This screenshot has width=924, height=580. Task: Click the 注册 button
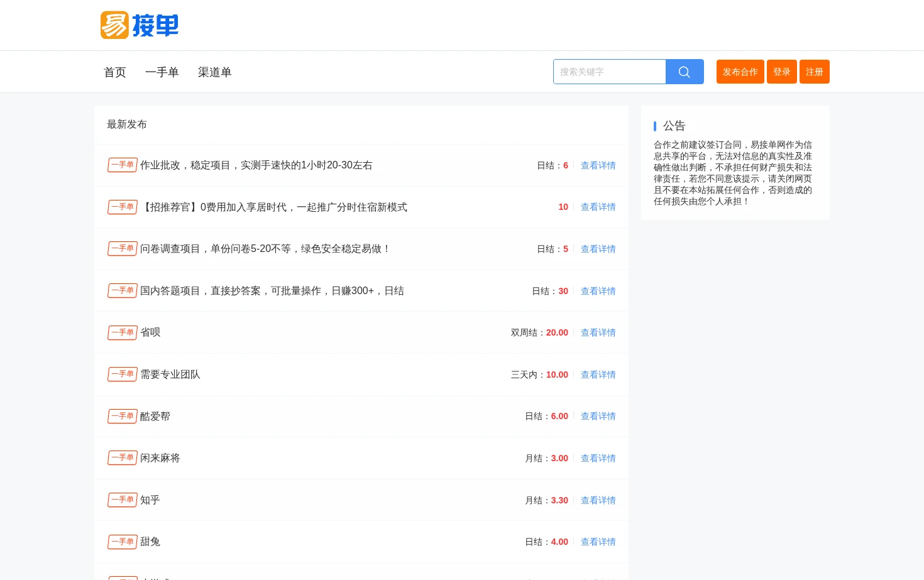click(x=815, y=72)
